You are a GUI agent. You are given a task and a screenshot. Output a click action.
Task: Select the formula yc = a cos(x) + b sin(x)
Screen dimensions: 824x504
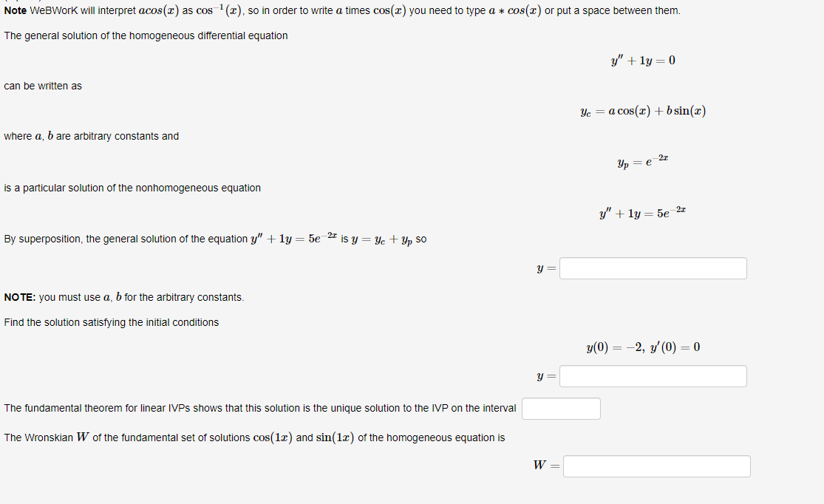[x=643, y=109]
